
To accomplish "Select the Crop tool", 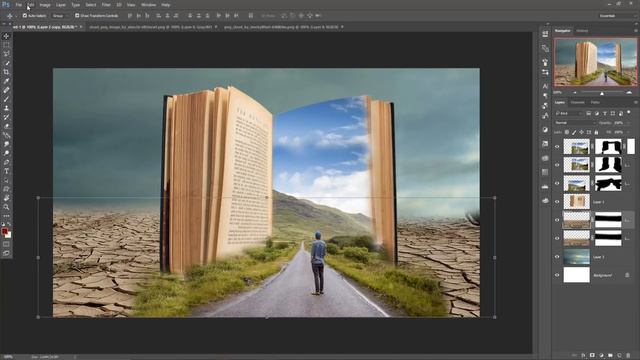I will point(6,72).
